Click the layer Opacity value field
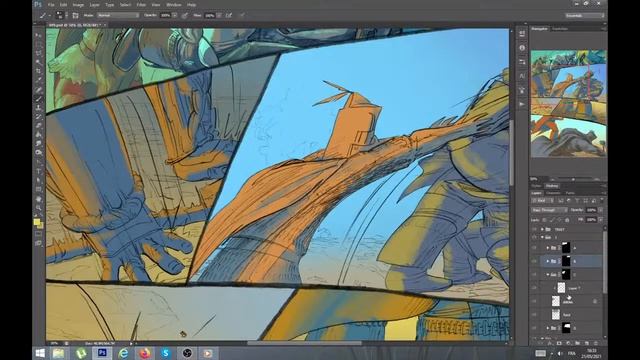 click(x=591, y=210)
